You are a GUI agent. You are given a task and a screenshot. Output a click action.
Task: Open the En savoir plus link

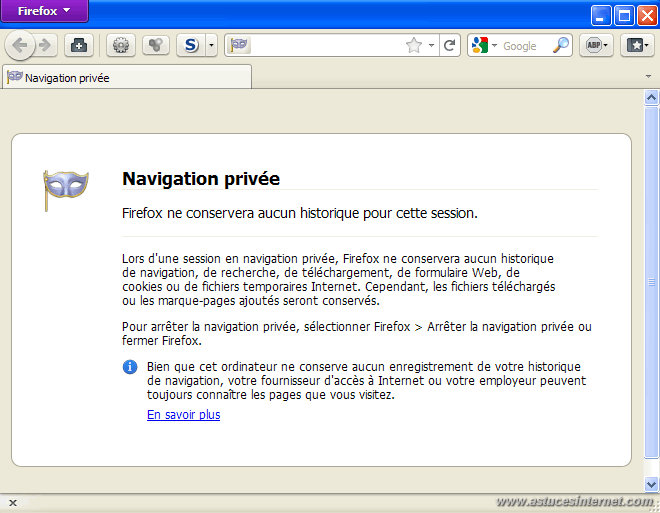pyautogui.click(x=184, y=415)
